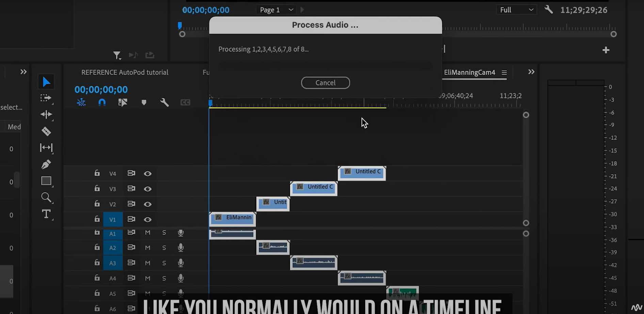This screenshot has height=314, width=644.
Task: Open the Full resolution dropdown
Action: click(x=516, y=10)
